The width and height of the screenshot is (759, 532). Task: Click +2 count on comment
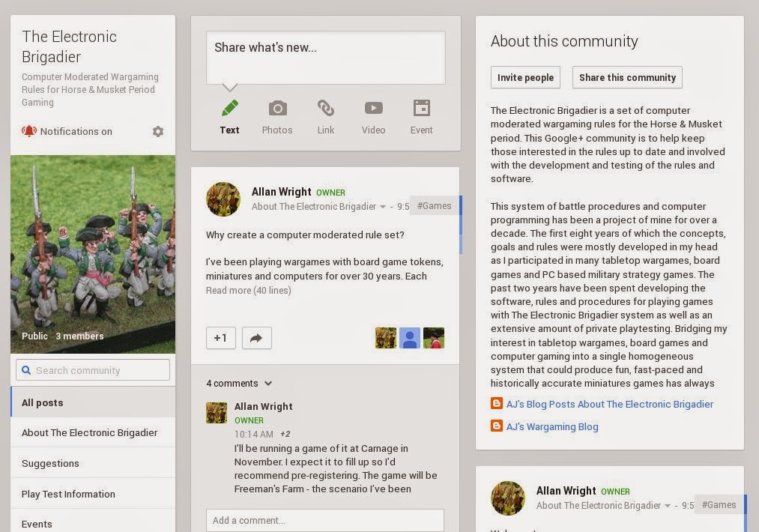pos(285,434)
